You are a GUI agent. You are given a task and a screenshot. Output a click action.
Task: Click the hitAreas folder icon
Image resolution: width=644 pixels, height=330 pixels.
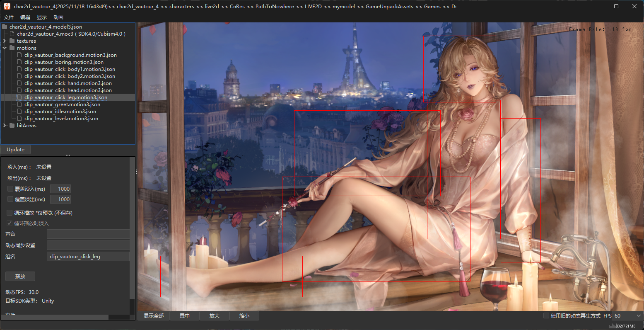click(x=12, y=126)
